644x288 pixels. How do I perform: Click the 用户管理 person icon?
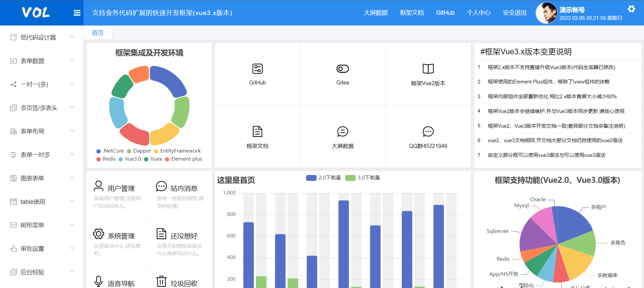pyautogui.click(x=99, y=186)
